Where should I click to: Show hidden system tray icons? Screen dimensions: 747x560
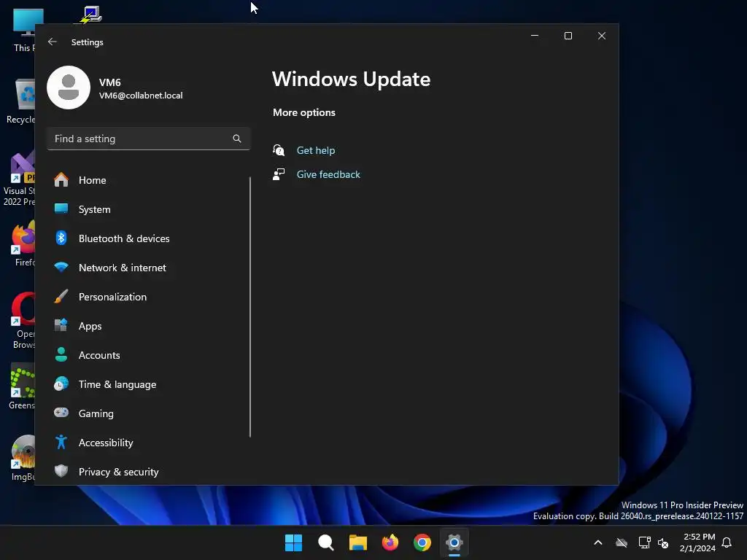598,542
